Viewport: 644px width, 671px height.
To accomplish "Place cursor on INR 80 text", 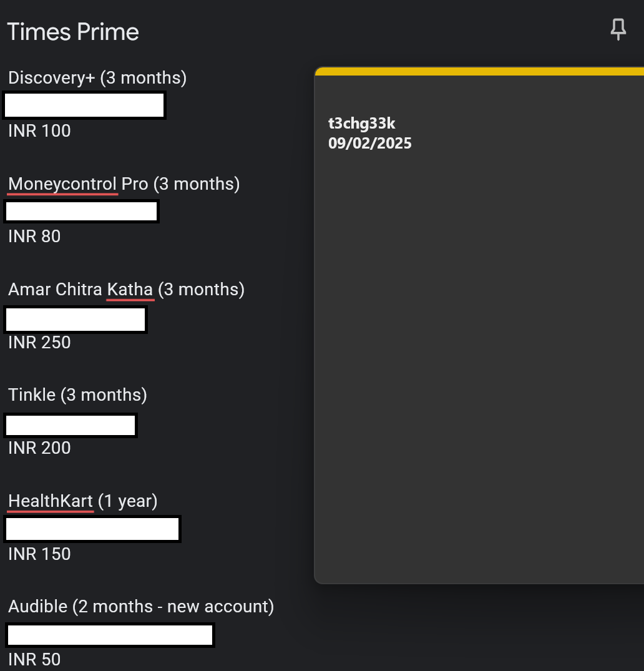I will [34, 237].
